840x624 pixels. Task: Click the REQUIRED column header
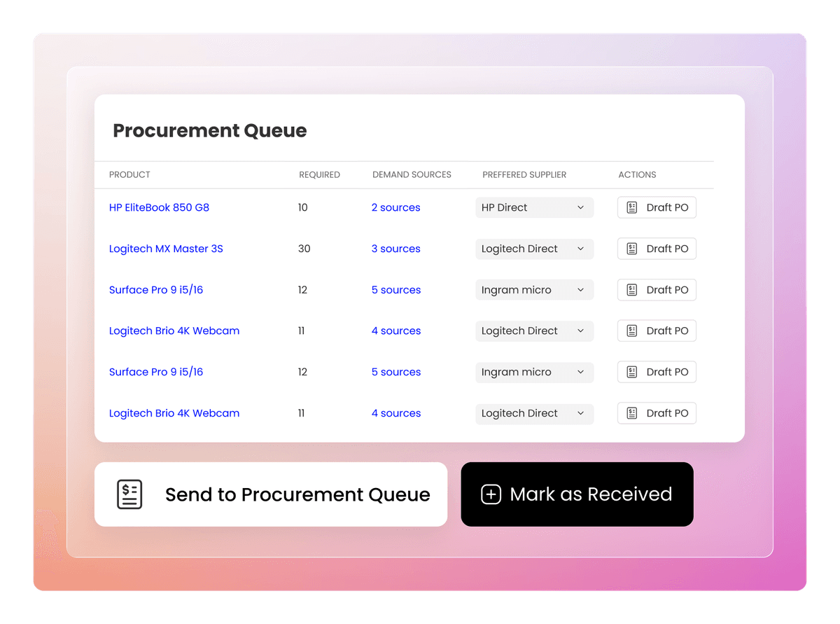point(319,174)
